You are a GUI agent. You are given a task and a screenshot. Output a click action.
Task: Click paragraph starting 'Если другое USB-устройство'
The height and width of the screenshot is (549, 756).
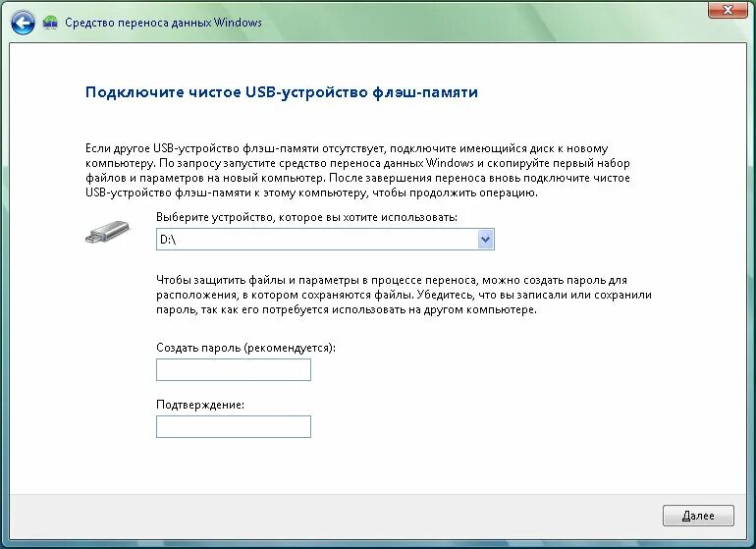tap(357, 170)
